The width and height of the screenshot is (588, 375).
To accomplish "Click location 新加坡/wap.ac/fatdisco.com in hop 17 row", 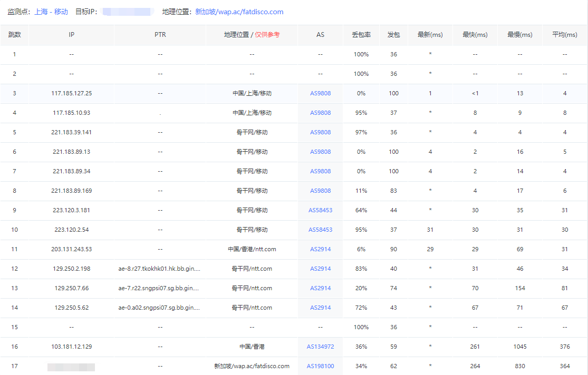I will (252, 366).
